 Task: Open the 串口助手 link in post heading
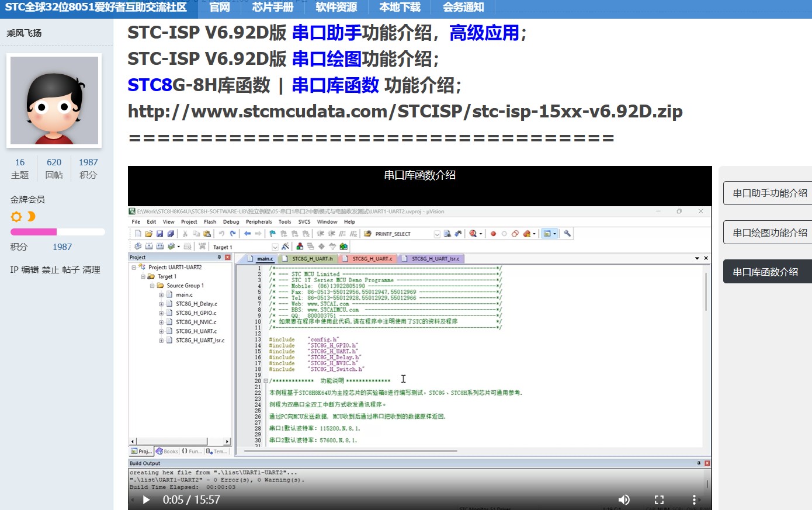click(x=327, y=33)
